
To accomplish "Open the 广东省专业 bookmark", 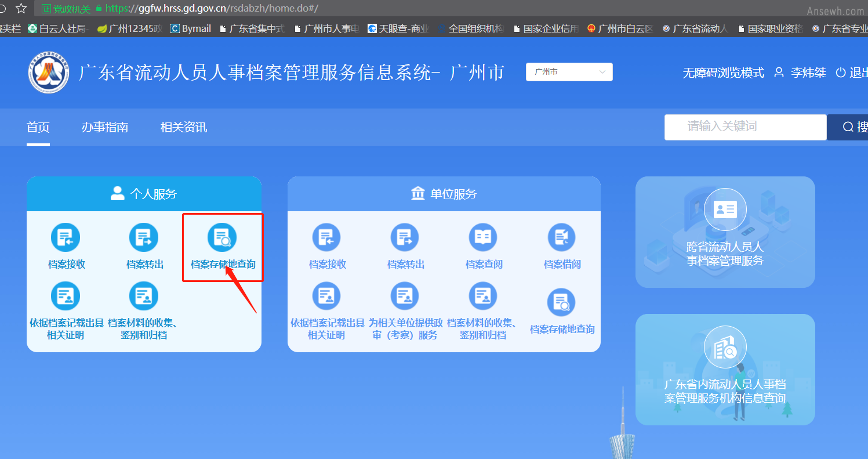I will [x=840, y=28].
